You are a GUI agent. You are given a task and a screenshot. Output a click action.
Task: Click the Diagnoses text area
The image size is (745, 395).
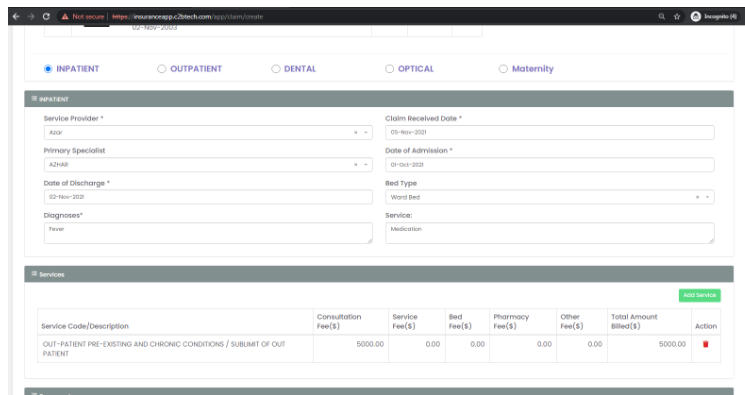coord(208,233)
